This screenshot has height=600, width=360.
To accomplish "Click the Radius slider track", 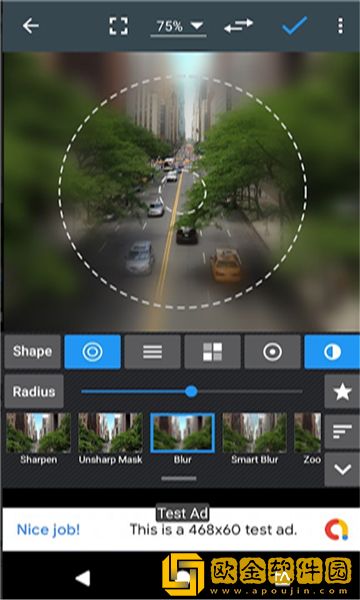I will click(192, 391).
